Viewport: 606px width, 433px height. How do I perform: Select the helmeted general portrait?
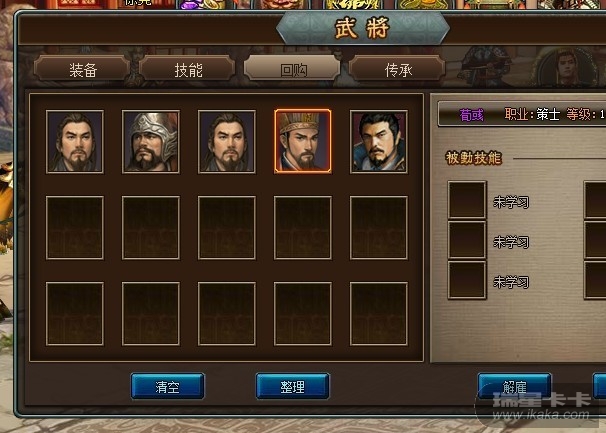point(151,141)
